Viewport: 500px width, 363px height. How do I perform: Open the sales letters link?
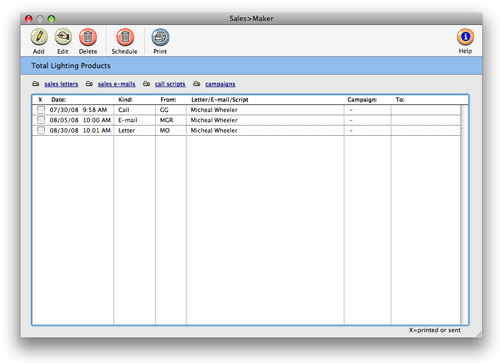point(61,84)
